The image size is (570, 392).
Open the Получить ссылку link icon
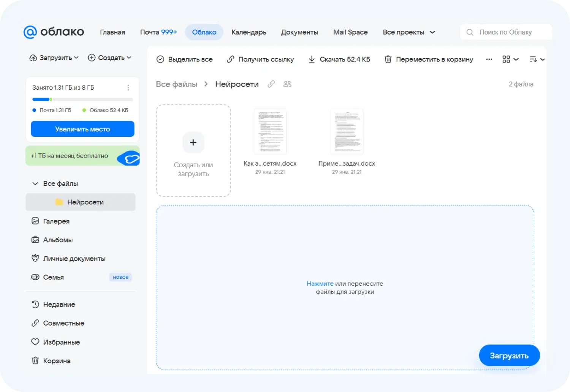click(231, 59)
